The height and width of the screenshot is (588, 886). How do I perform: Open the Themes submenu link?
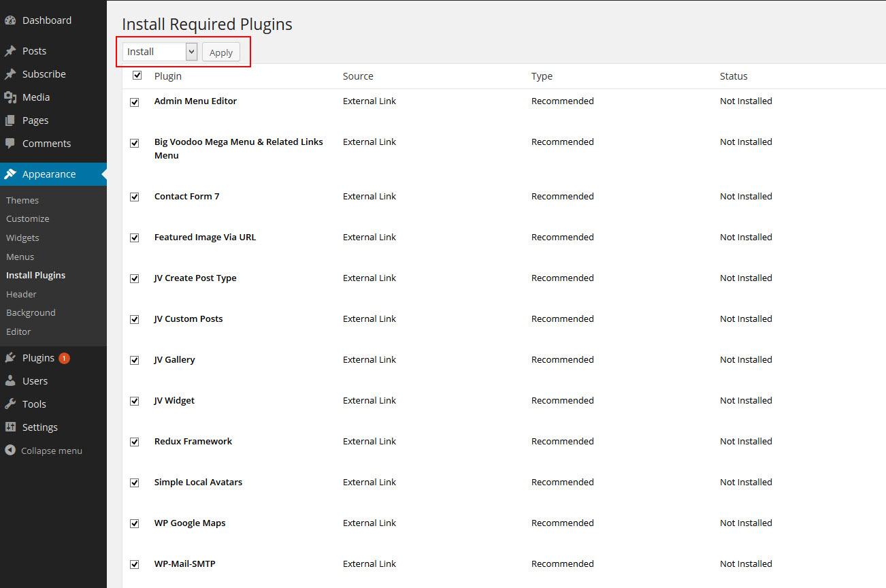click(22, 200)
